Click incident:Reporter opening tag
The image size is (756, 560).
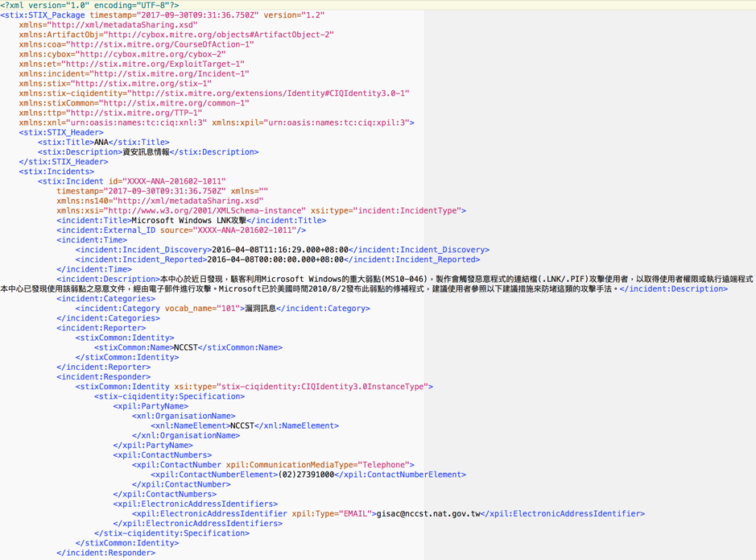[x=101, y=328]
